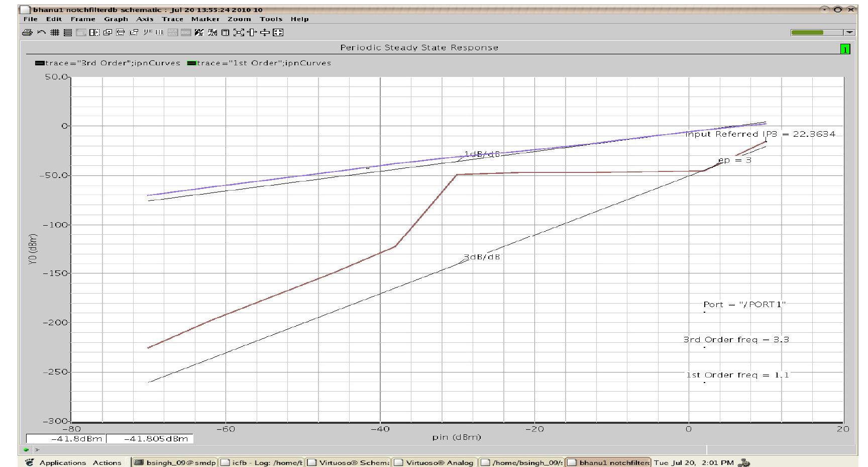Click the overlapping windows toolbar icon
The width and height of the screenshot is (868, 467).
pos(107,33)
